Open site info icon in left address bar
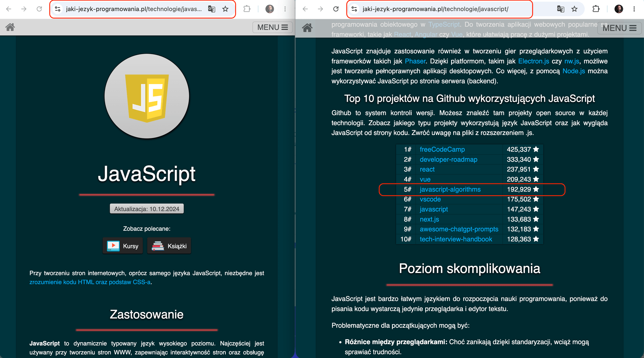 coord(58,9)
